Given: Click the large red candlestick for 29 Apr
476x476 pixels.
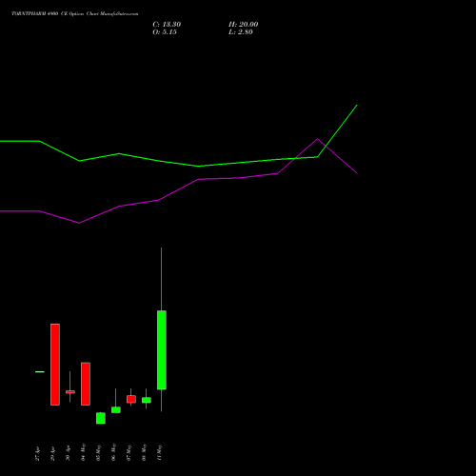Looking at the screenshot, I should [55, 365].
